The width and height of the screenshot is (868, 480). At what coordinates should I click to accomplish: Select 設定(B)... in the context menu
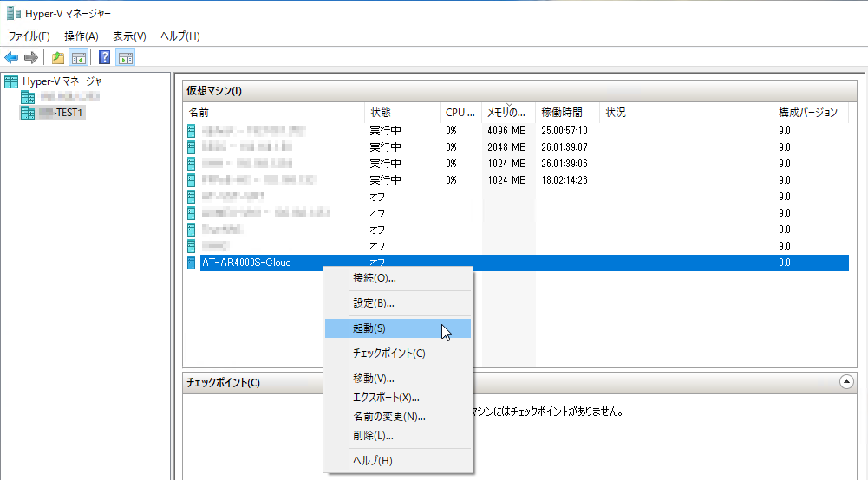[x=374, y=303]
